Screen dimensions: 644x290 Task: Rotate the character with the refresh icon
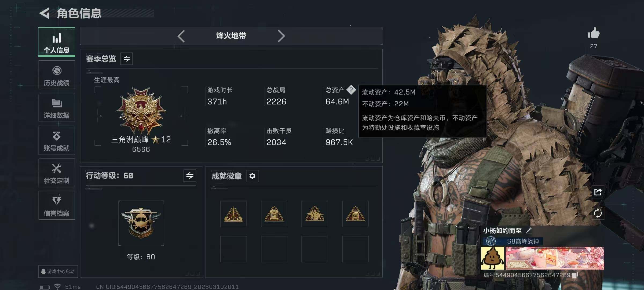pos(598,213)
